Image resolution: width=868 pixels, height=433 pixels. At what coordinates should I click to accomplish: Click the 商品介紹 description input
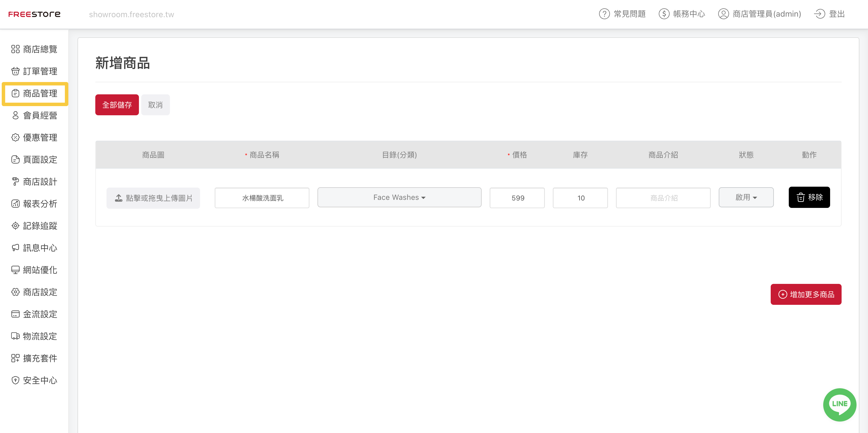[663, 198]
